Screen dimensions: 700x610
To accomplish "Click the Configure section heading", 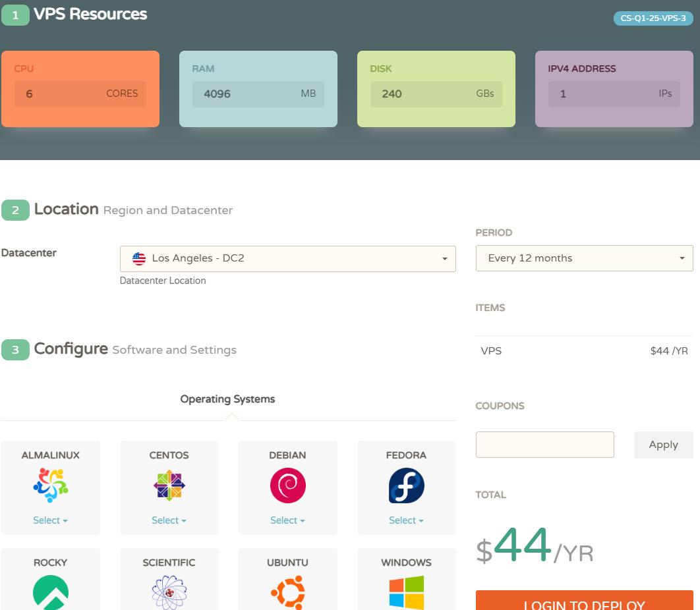I will click(x=71, y=349).
